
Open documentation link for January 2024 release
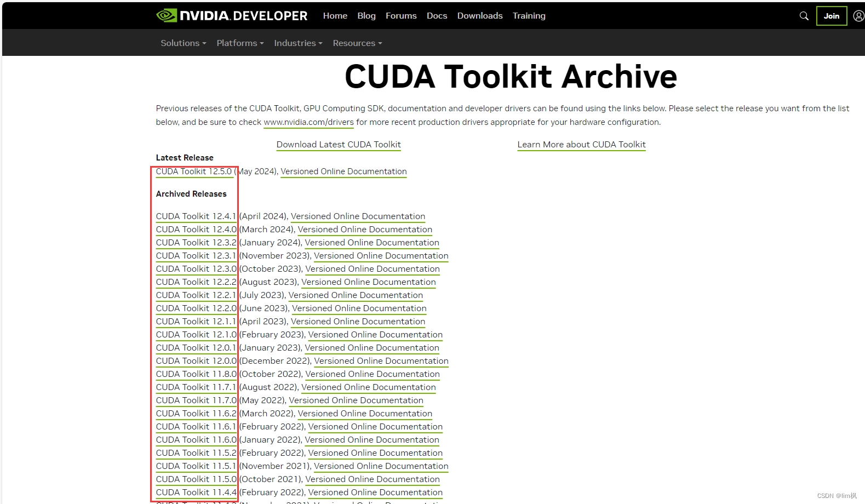pyautogui.click(x=372, y=243)
